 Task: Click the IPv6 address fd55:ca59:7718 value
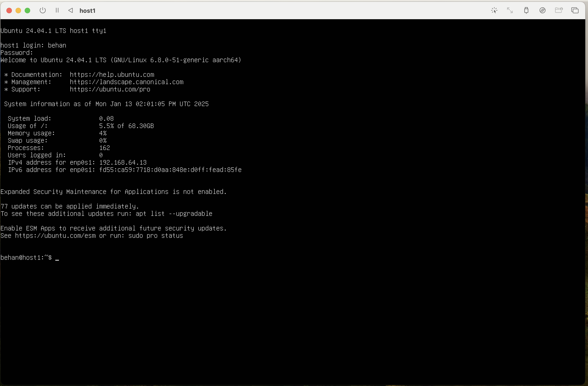[170, 170]
